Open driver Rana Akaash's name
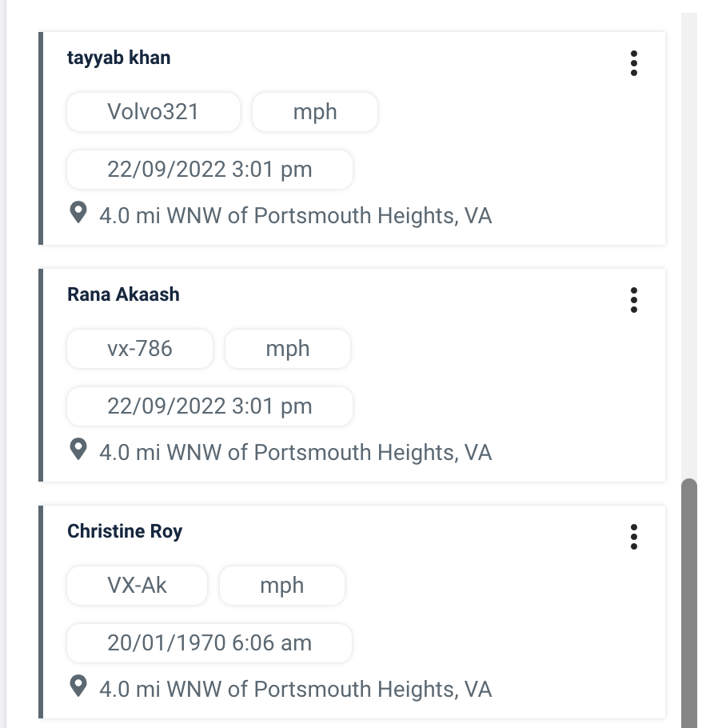The height and width of the screenshot is (728, 718). (x=123, y=294)
